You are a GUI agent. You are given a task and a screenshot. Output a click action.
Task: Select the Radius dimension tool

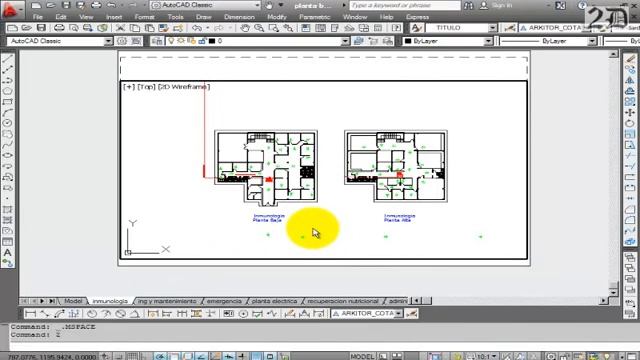point(92,313)
